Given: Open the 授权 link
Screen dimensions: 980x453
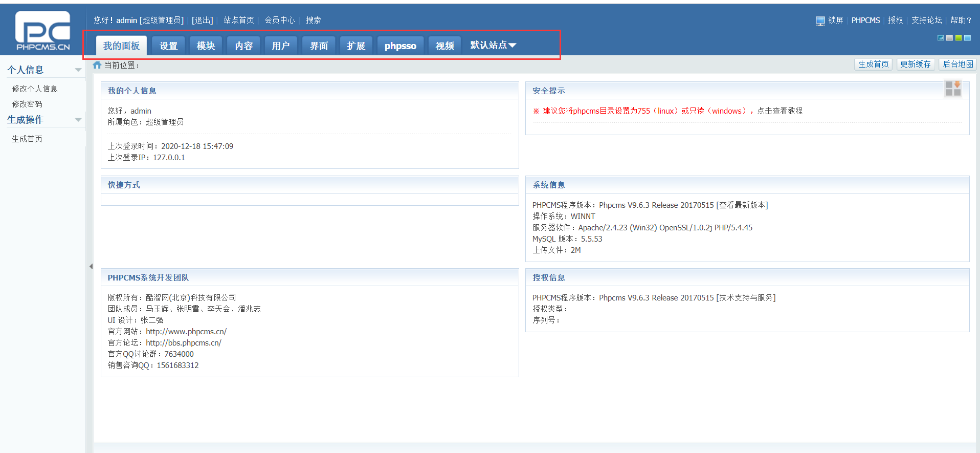Looking at the screenshot, I should click(896, 20).
